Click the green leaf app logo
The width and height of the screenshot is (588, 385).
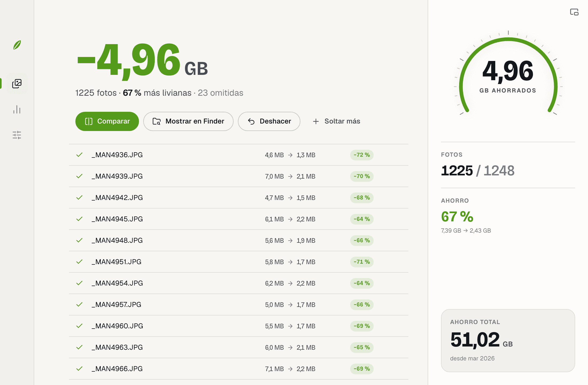(x=17, y=45)
